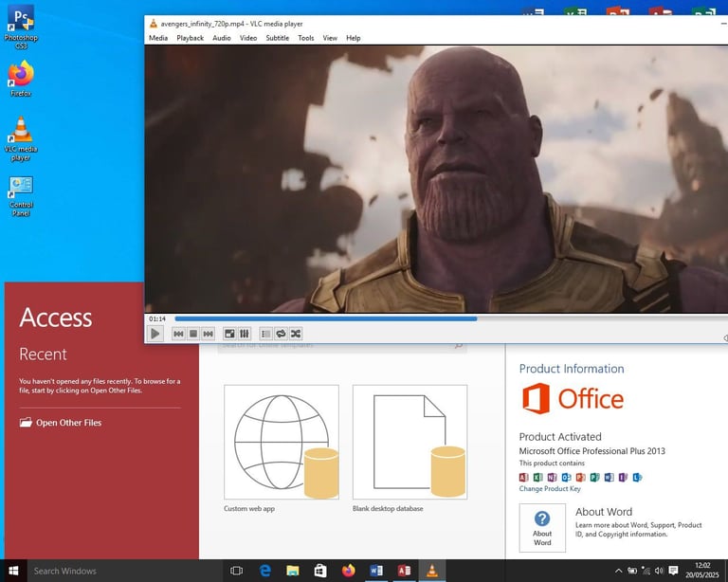This screenshot has height=582, width=728.
Task: Skip to next media in VLC
Action: 208,334
